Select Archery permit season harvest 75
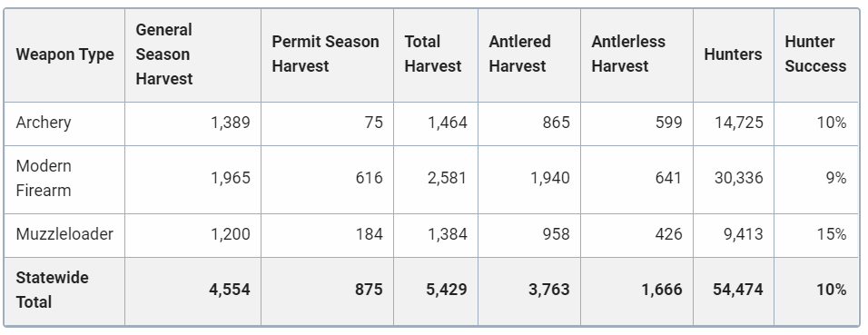 (374, 123)
